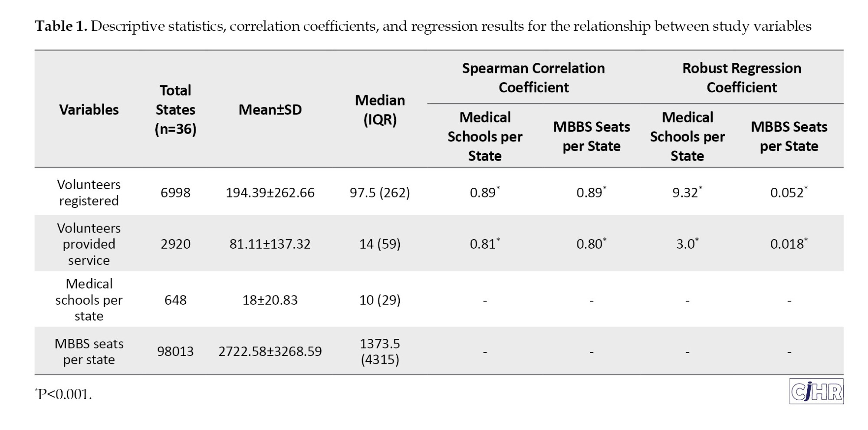
Task: Select the 9.32 regression coefficient value
Action: pyautogui.click(x=686, y=193)
